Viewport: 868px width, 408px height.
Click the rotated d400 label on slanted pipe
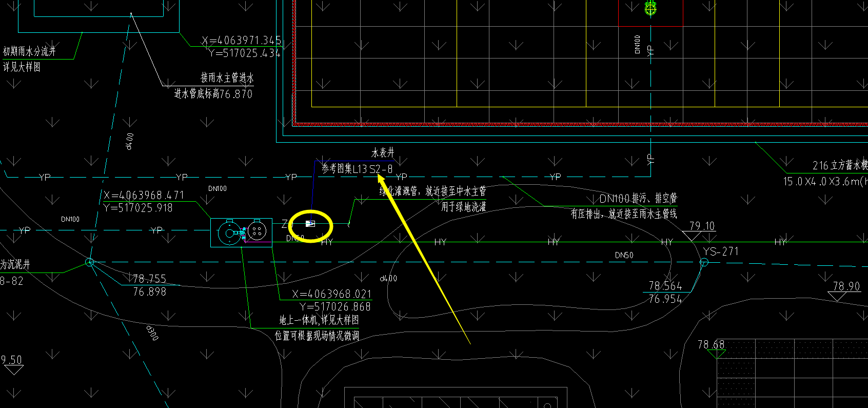click(x=130, y=141)
